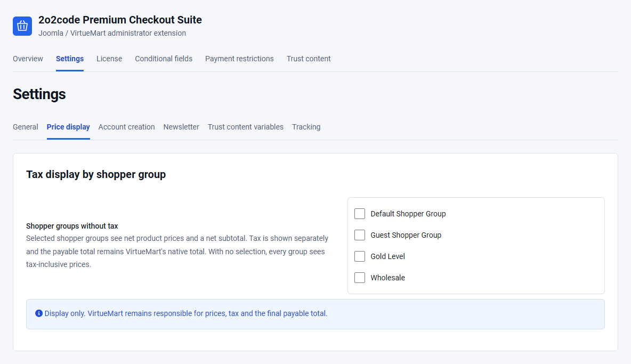Click the 'Guest Shopper Group' label text
This screenshot has height=364, width=631.
coord(406,235)
